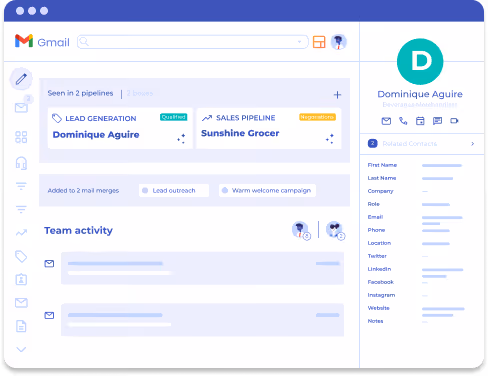Select second team member avatar with sunglasses
This screenshot has height=376, width=488.
pos(335,230)
